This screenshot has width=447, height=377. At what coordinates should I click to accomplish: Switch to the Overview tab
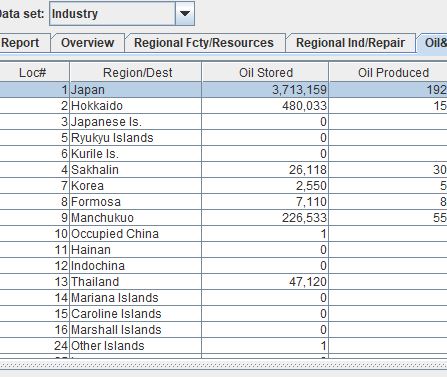pos(87,43)
